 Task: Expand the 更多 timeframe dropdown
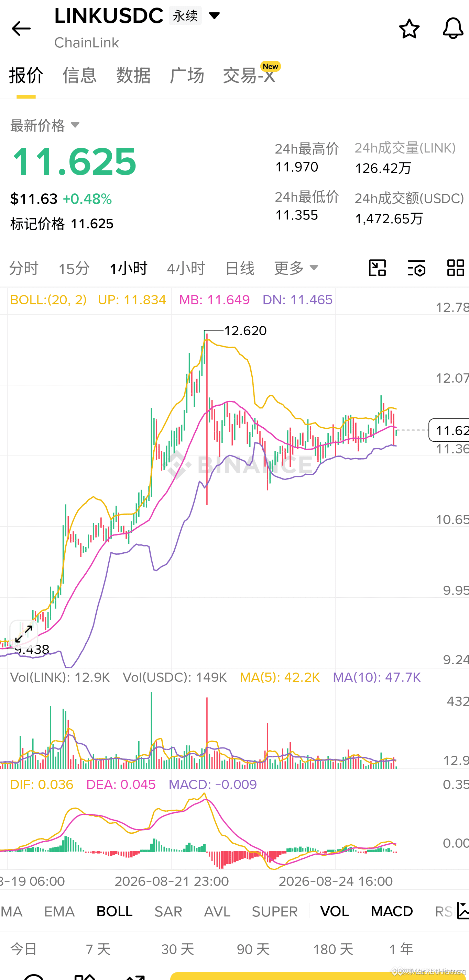pyautogui.click(x=296, y=268)
